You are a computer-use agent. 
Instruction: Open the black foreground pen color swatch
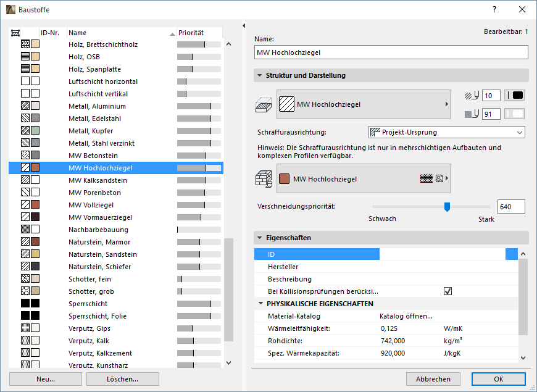point(514,95)
